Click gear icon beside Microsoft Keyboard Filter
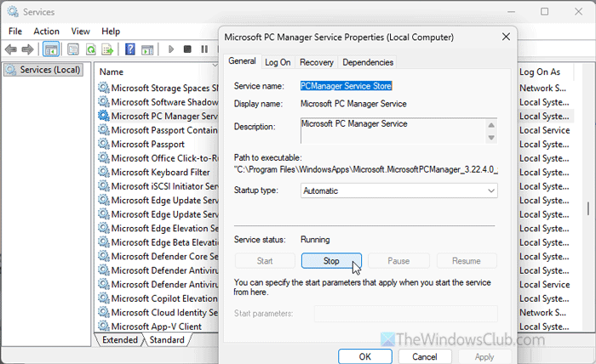This screenshot has height=364, width=596. pyautogui.click(x=103, y=172)
